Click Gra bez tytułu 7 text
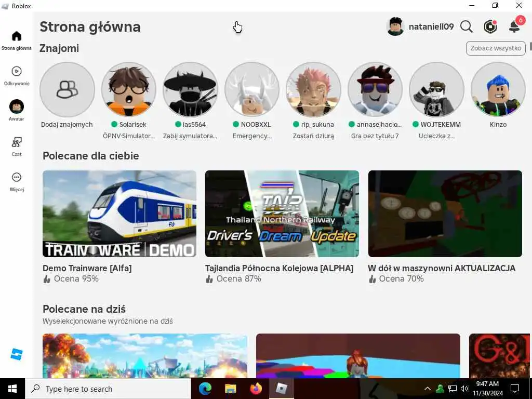The image size is (532, 399). point(375,136)
